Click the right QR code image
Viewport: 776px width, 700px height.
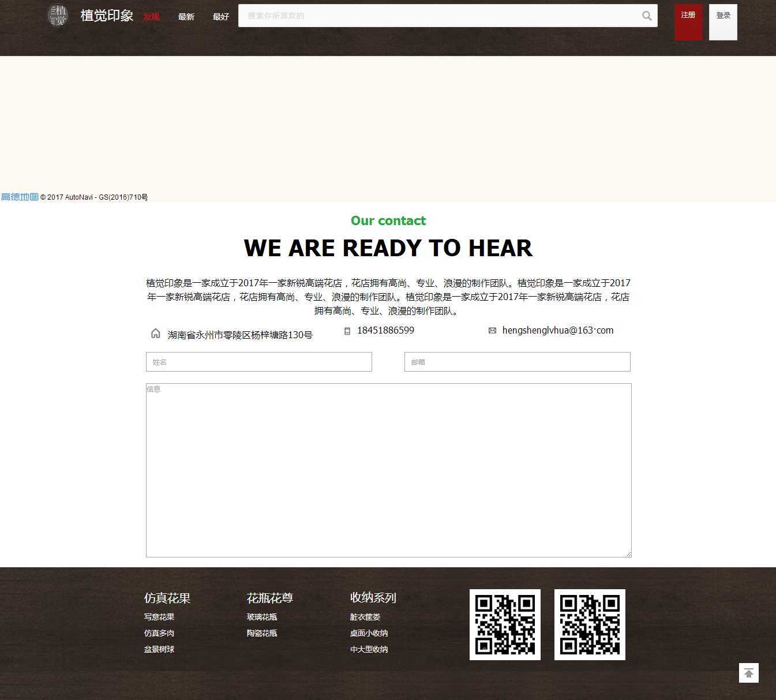(x=590, y=624)
